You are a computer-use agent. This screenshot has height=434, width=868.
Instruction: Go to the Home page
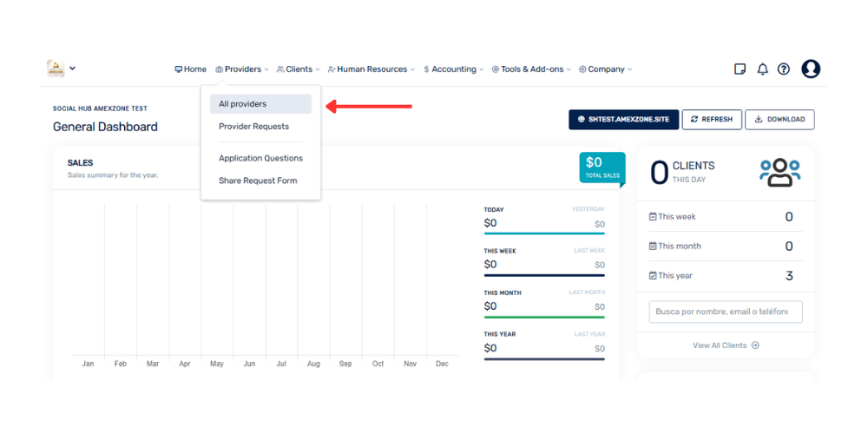pyautogui.click(x=190, y=69)
